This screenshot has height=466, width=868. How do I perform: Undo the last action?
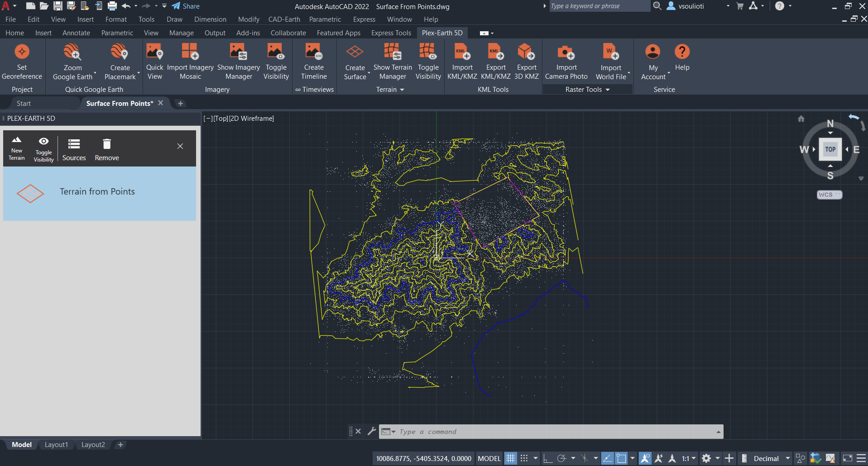point(126,6)
